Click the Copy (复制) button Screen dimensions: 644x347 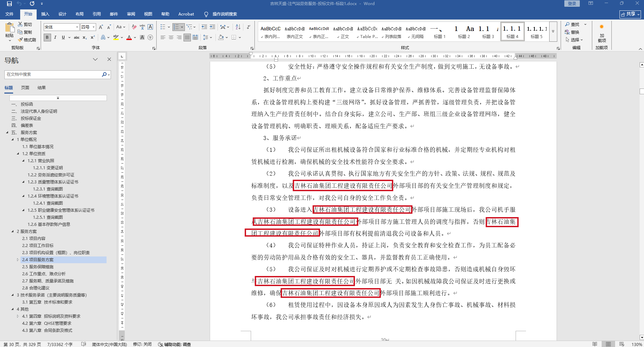[x=25, y=32]
